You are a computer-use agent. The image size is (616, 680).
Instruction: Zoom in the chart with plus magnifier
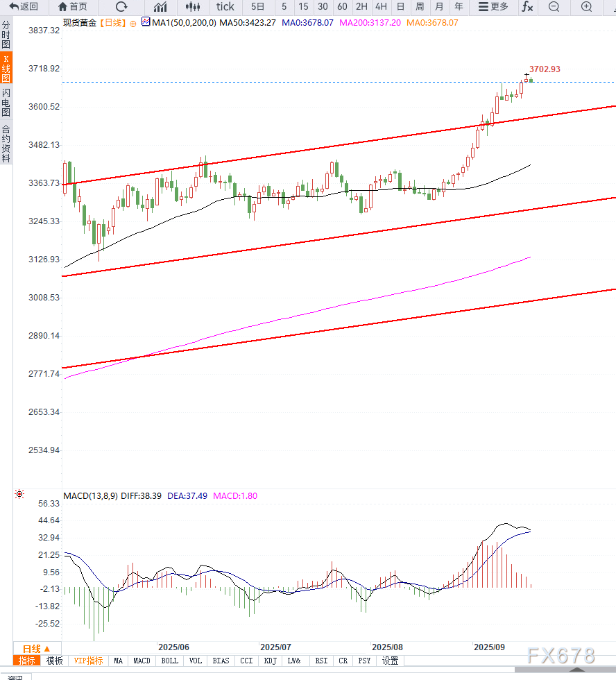(x=586, y=7)
